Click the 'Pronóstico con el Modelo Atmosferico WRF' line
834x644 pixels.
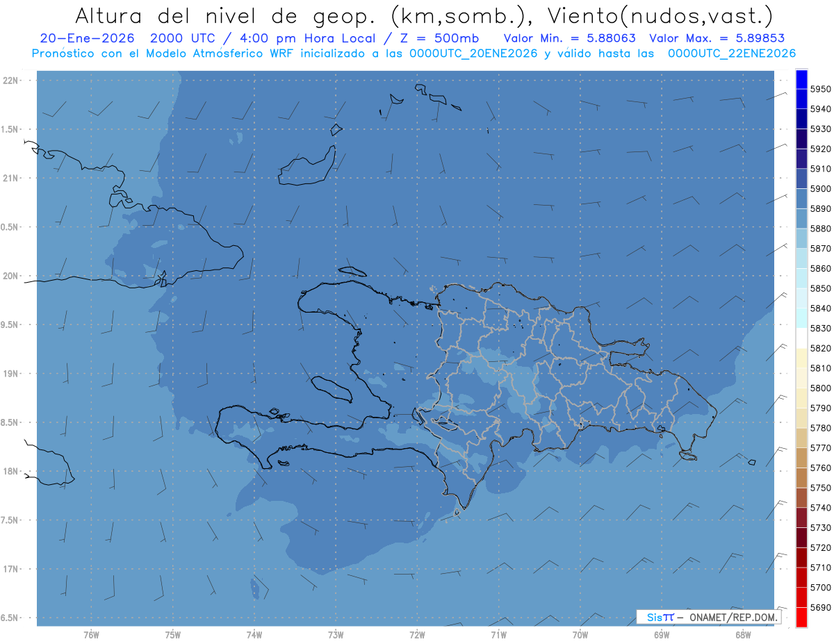coord(164,53)
